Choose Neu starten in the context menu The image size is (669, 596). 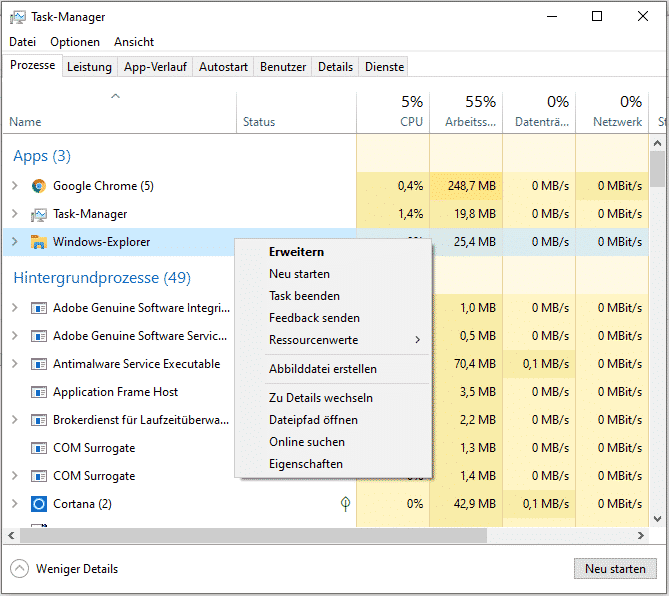[334, 274]
